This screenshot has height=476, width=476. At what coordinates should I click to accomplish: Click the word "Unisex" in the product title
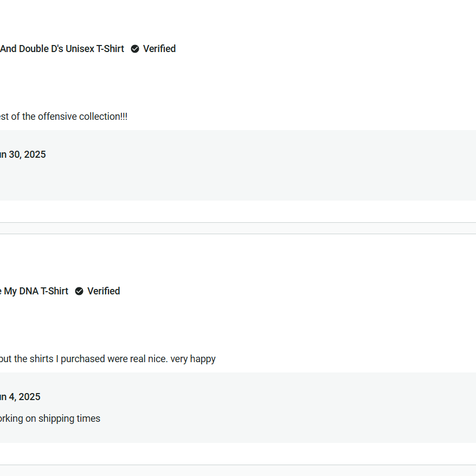click(82, 49)
